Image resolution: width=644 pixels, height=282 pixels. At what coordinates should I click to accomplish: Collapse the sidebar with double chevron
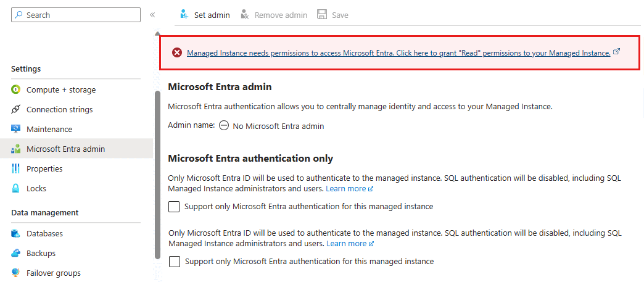(x=152, y=15)
